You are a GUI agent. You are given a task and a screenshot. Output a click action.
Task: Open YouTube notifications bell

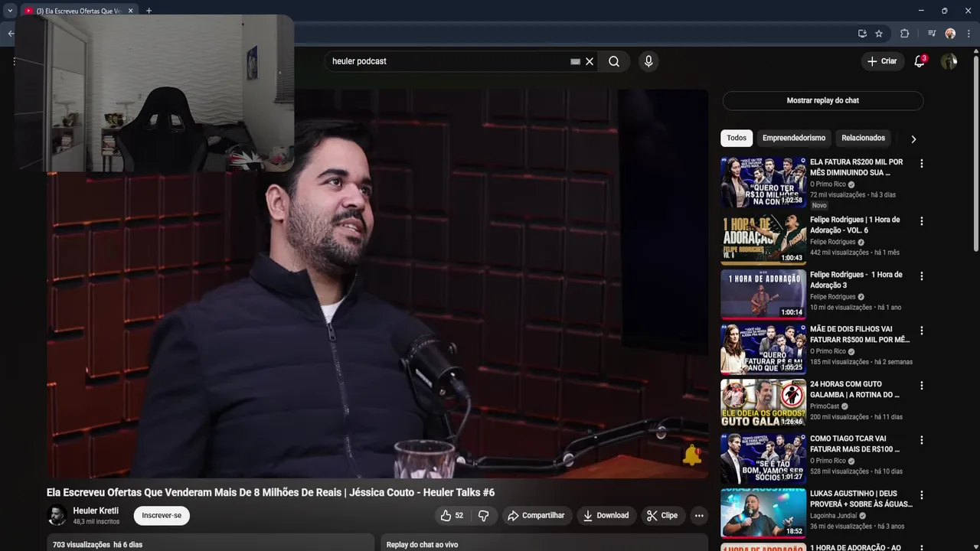click(x=920, y=61)
